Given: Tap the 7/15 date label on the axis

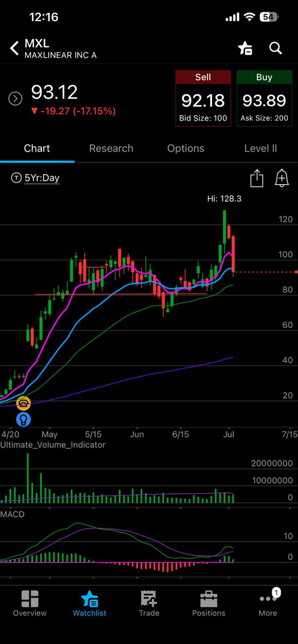Looking at the screenshot, I should pos(289,434).
